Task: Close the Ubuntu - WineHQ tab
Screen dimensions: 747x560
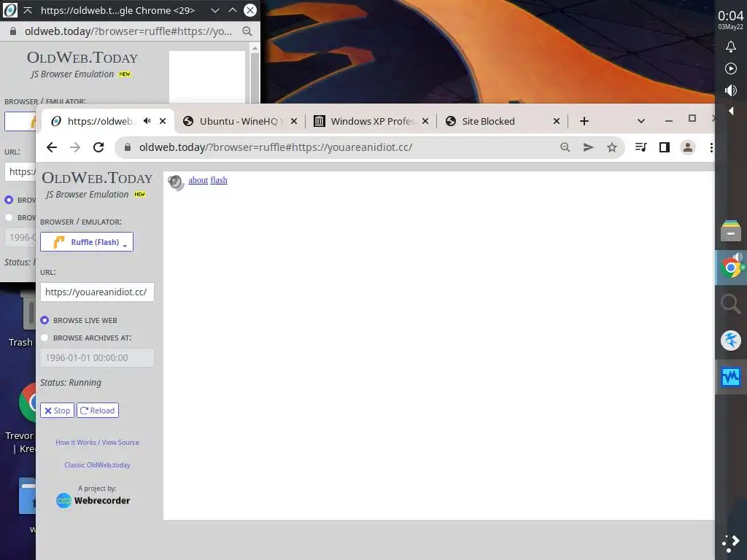Action: pyautogui.click(x=294, y=121)
